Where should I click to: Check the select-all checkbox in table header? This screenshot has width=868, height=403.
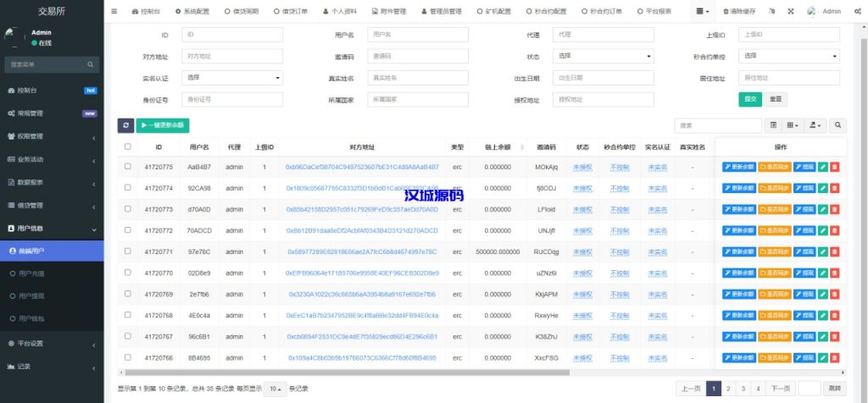coord(128,146)
